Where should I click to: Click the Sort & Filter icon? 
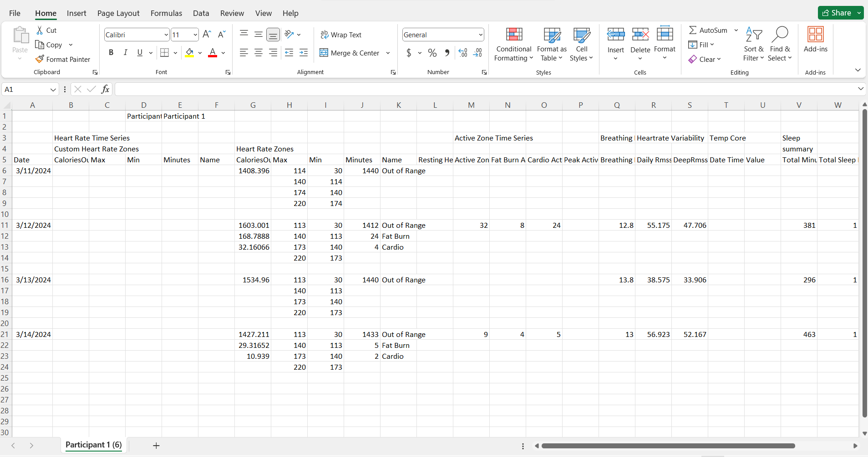tap(754, 35)
